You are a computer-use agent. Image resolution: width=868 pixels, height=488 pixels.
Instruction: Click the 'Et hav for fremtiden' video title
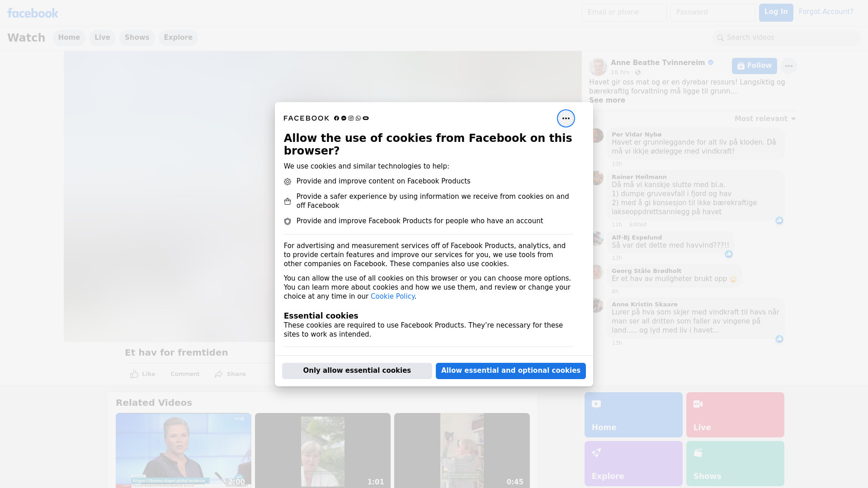click(176, 353)
